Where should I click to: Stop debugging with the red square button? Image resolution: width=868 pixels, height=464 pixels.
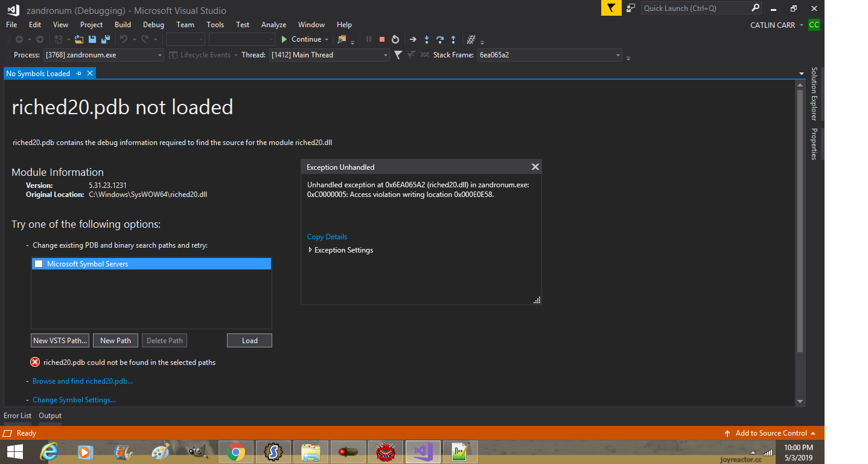(x=382, y=39)
